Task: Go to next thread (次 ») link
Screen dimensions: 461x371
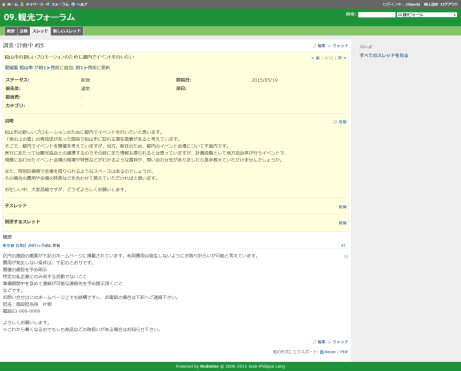Action: click(x=342, y=58)
